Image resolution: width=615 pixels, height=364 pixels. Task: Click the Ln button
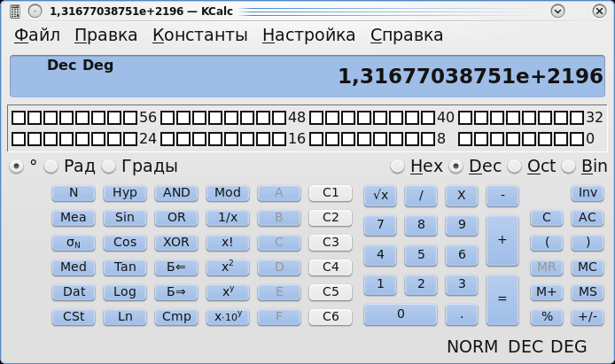coord(125,316)
